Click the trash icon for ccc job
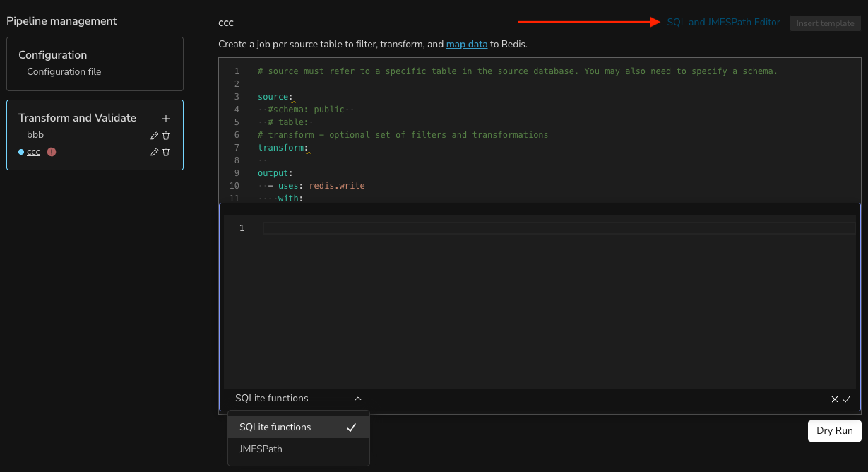 (166, 152)
